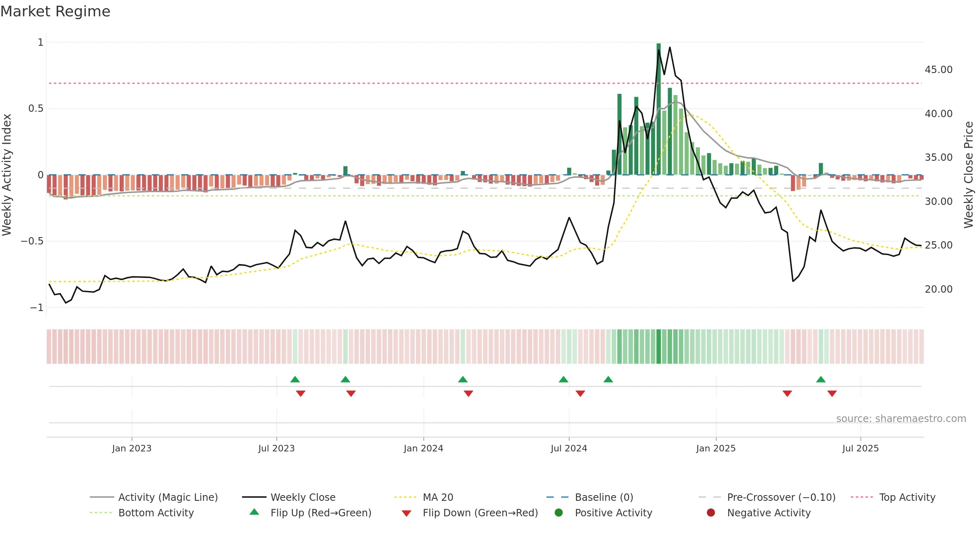Click the Jul 2023 x-axis label
This screenshot has height=551, width=980.
pyautogui.click(x=276, y=449)
